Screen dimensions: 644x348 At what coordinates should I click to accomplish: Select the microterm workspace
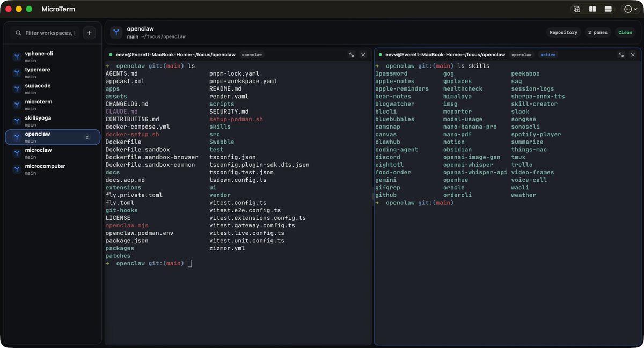53,105
